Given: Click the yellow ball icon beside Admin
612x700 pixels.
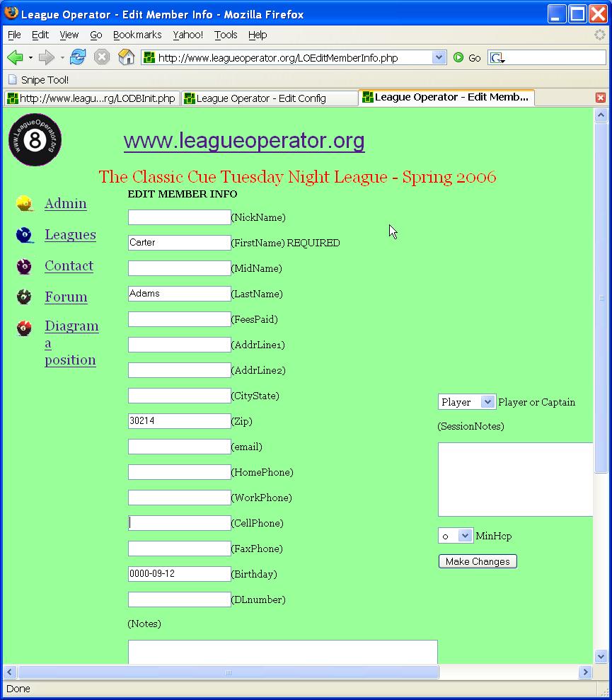Looking at the screenshot, I should click(x=25, y=204).
